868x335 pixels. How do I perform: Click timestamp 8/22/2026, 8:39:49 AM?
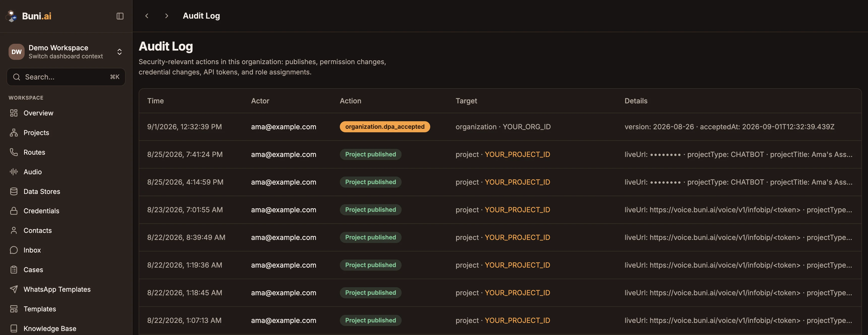pos(186,237)
